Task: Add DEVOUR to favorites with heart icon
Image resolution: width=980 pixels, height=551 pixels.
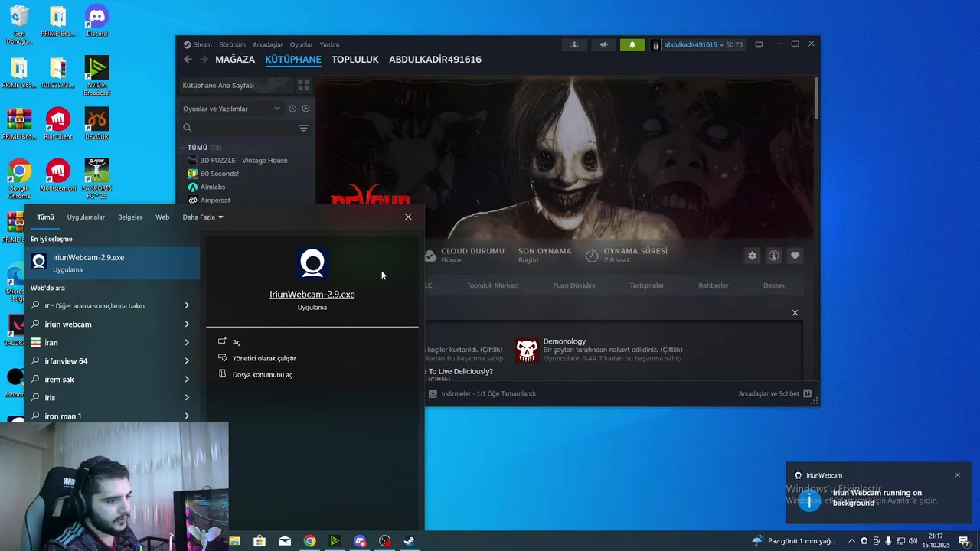Action: click(x=795, y=256)
